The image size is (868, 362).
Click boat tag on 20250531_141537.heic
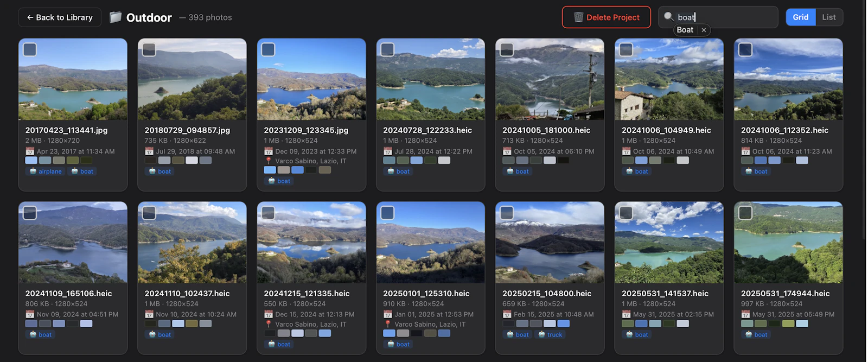click(x=637, y=335)
